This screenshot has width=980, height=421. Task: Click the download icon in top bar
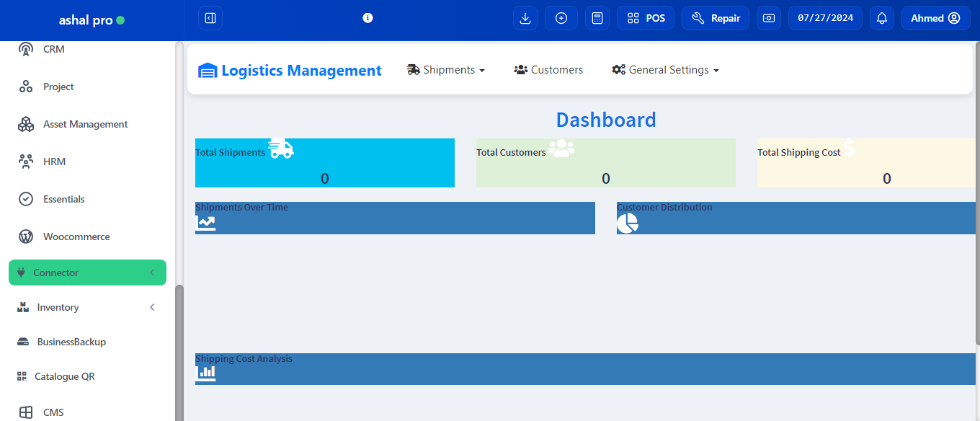pos(525,18)
